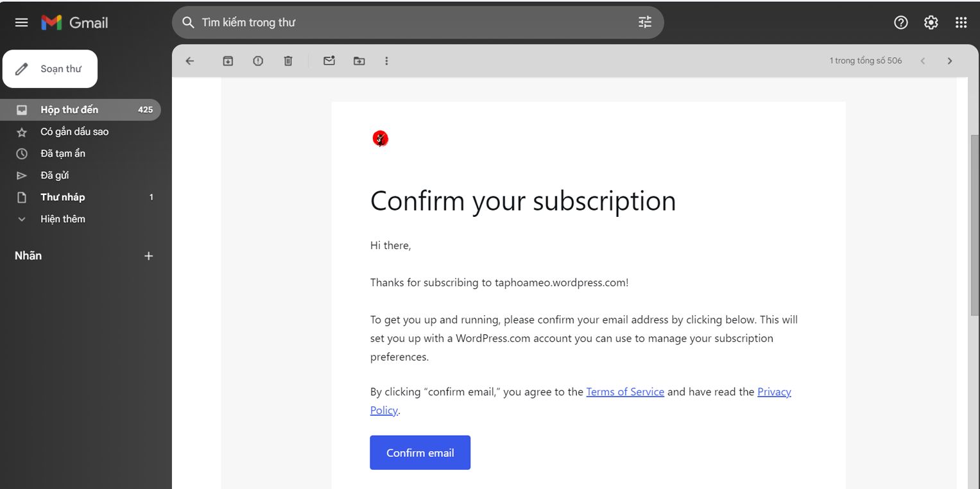Viewport: 980px width, 489px height.
Task: Open the 'Terms of Service' link
Action: [624, 391]
